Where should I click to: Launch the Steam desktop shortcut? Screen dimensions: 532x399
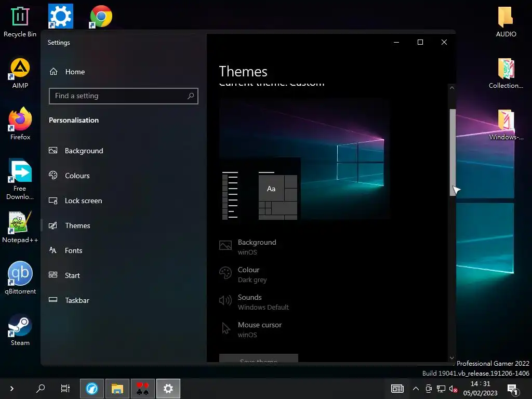click(x=20, y=330)
